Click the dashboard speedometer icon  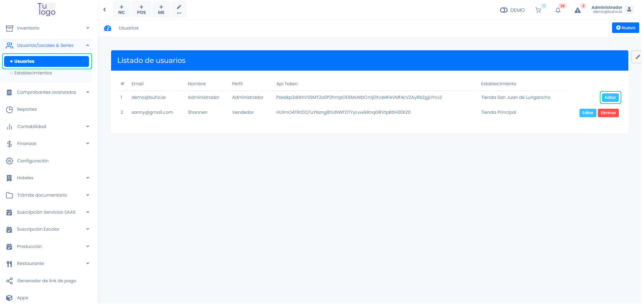coord(108,28)
